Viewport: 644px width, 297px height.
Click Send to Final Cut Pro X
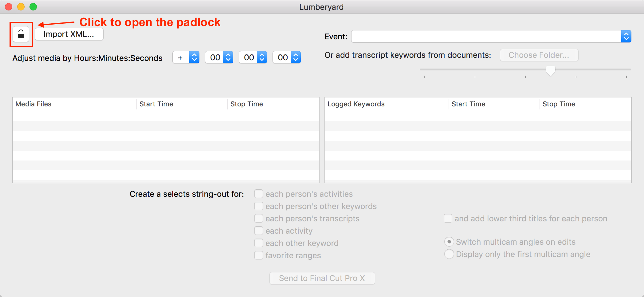pos(322,278)
